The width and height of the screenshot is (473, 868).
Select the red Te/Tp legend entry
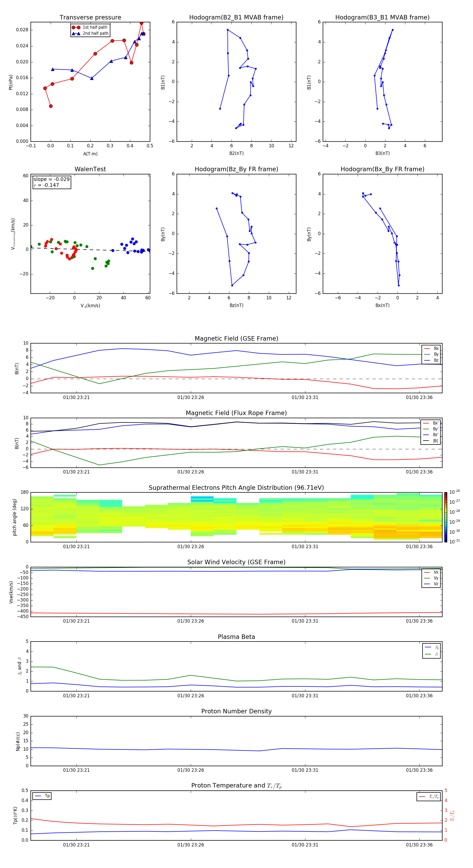429,796
